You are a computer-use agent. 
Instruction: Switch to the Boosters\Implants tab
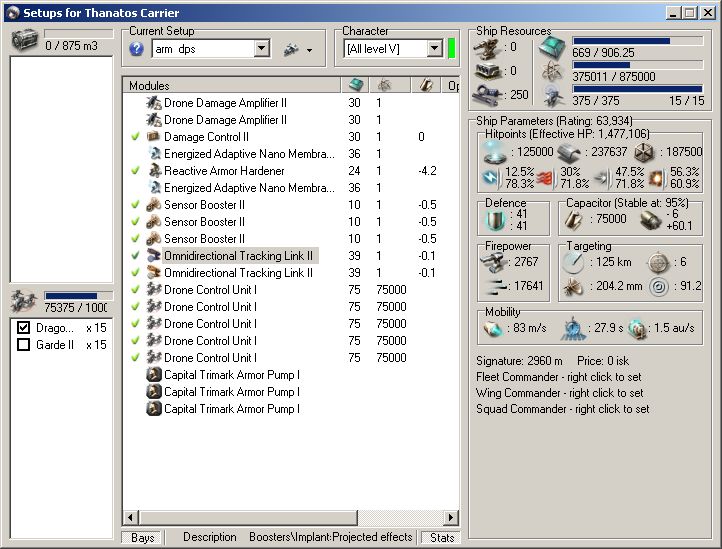290,537
